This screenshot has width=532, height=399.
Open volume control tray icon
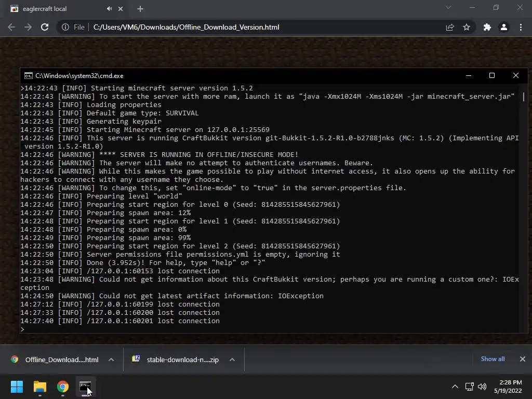482,387
